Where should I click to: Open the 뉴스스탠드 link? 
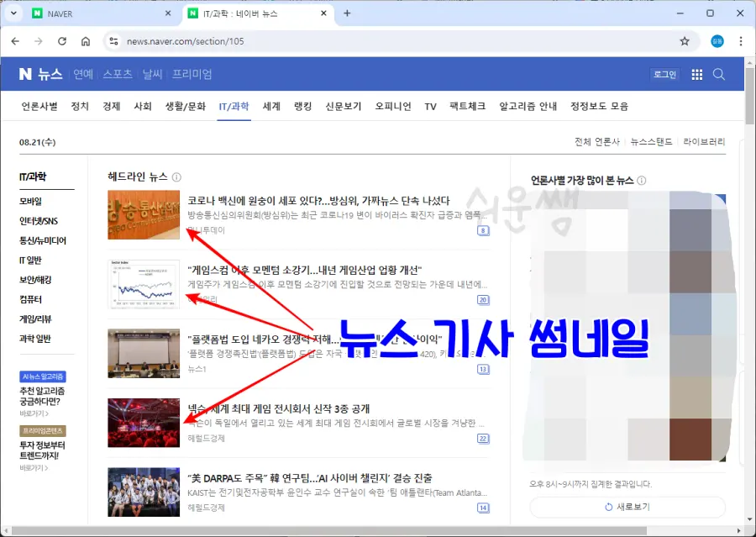click(651, 141)
